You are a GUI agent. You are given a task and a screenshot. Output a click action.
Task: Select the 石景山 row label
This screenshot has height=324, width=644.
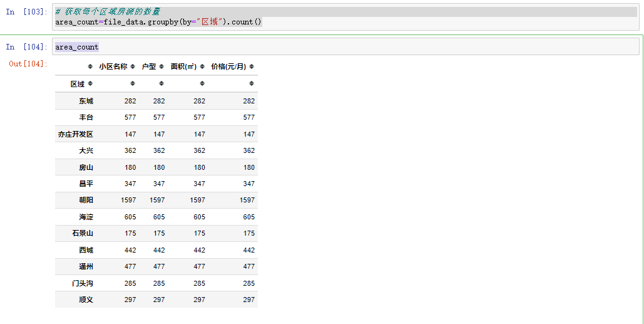click(x=83, y=233)
